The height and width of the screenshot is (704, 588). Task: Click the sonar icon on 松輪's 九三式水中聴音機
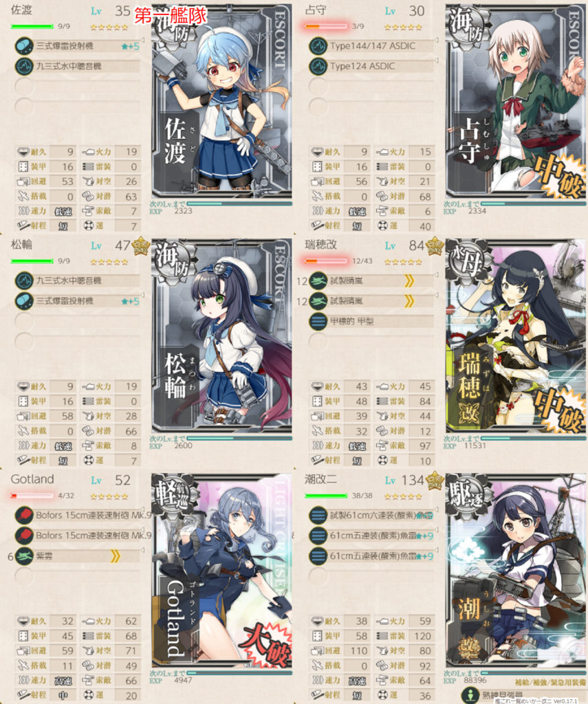click(x=24, y=280)
